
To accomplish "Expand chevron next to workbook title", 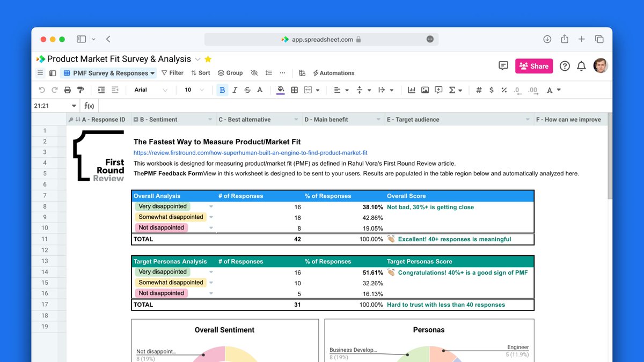I will pyautogui.click(x=197, y=59).
